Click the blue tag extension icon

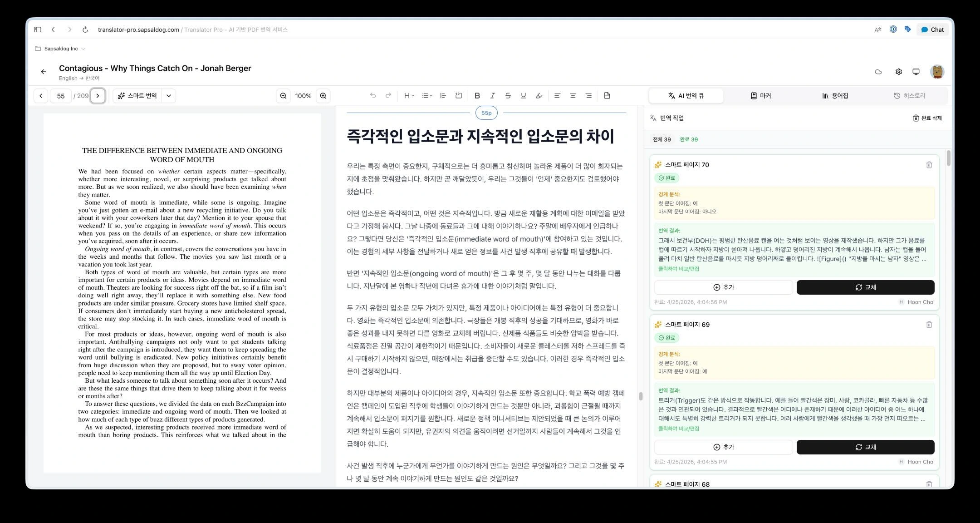pyautogui.click(x=907, y=29)
